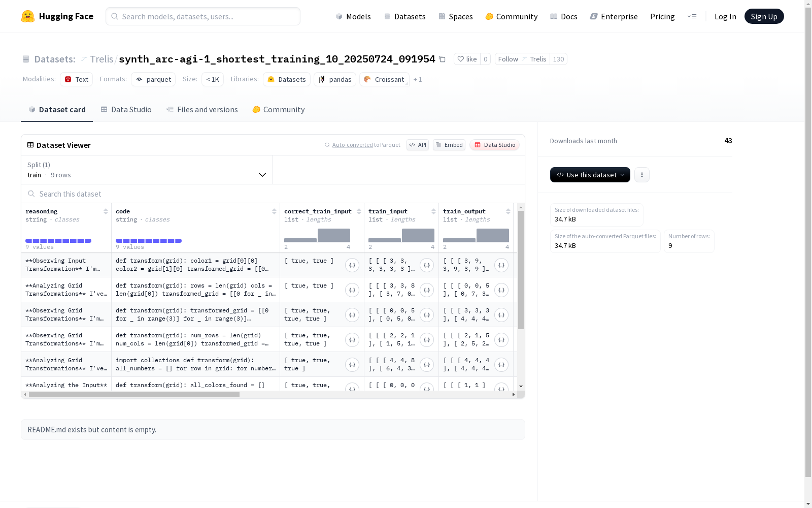Expand correct_train_input cell for Observing Input row
Image resolution: width=812 pixels, height=508 pixels.
point(352,265)
